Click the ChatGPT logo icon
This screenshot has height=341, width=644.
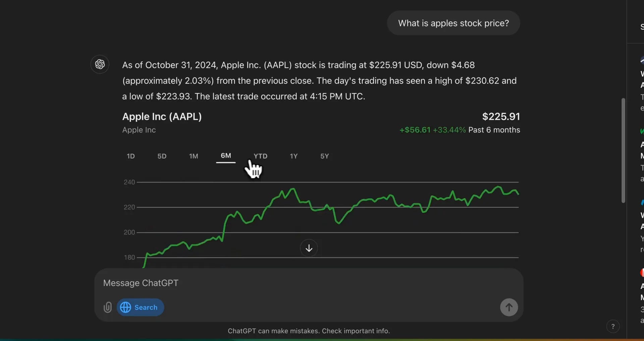(x=100, y=64)
